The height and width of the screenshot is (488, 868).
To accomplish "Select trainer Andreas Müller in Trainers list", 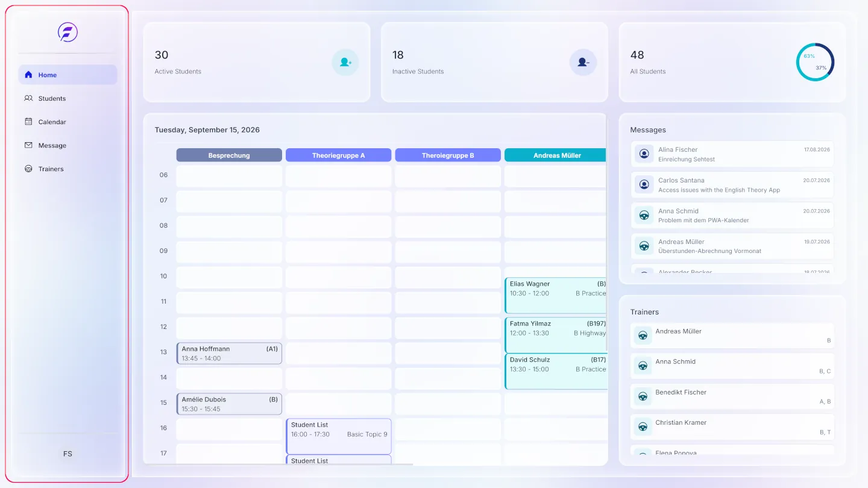I will pyautogui.click(x=732, y=336).
